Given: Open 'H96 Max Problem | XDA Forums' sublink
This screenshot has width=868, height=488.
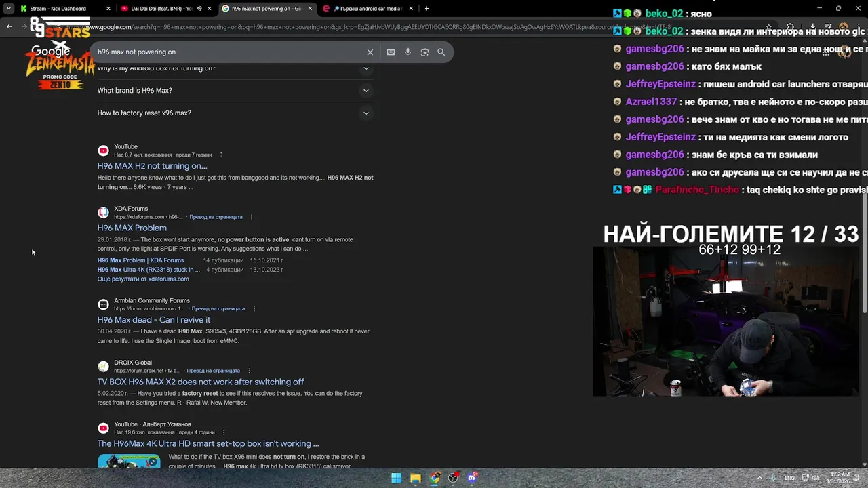Looking at the screenshot, I should (x=140, y=260).
